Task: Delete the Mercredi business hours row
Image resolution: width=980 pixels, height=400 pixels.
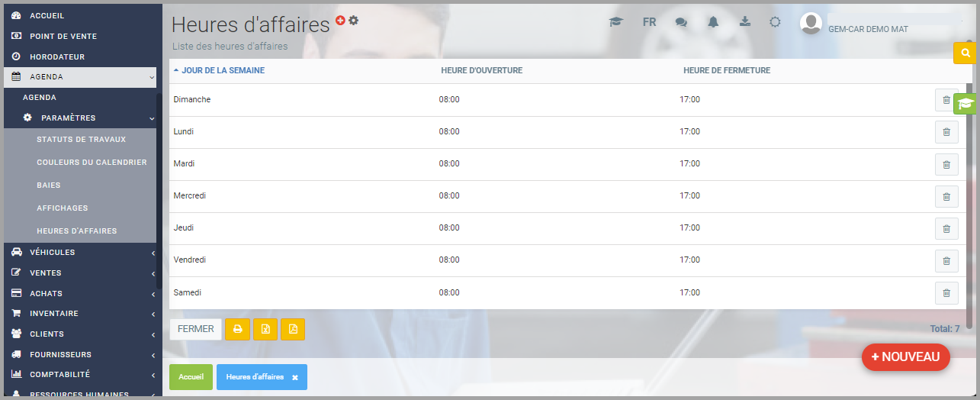Action: coord(946,196)
